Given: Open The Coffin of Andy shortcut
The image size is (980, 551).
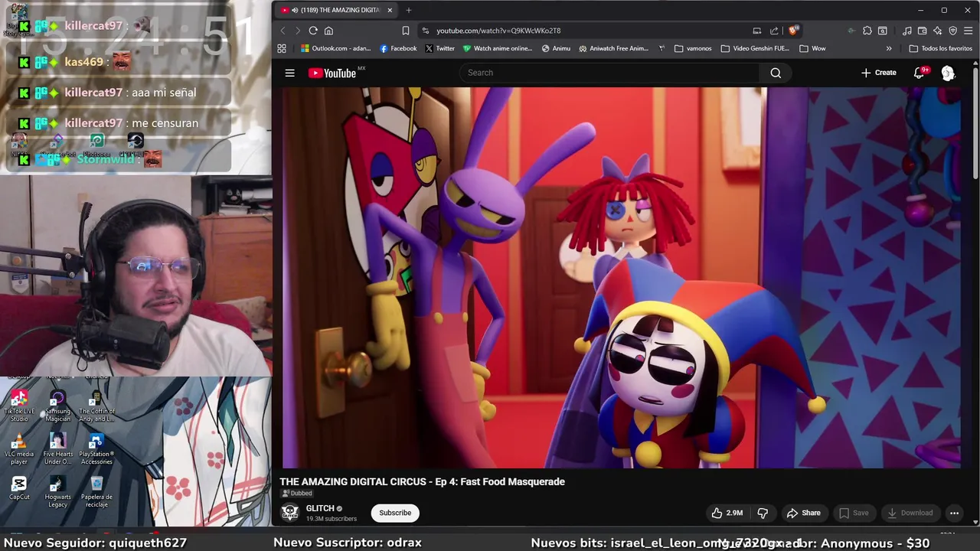Looking at the screenshot, I should [96, 406].
